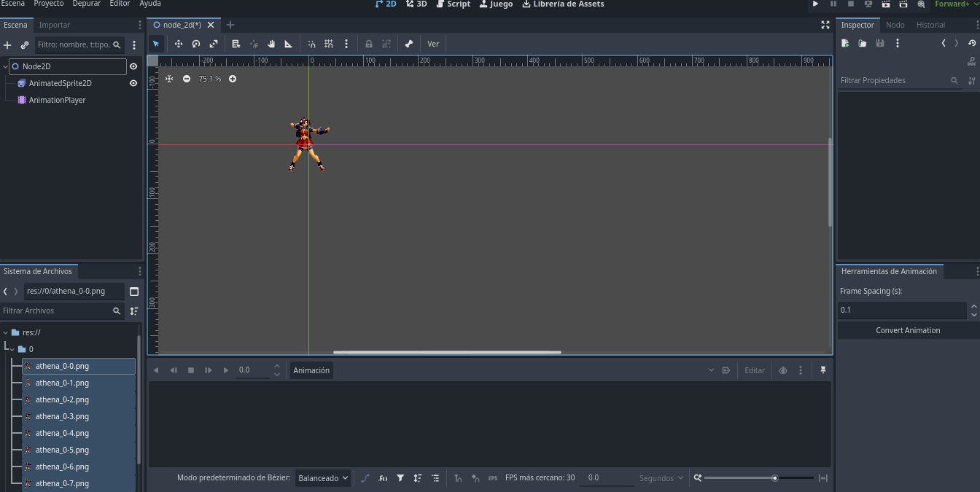Switch to the Script workspace
This screenshot has width=980, height=492.
(x=454, y=4)
